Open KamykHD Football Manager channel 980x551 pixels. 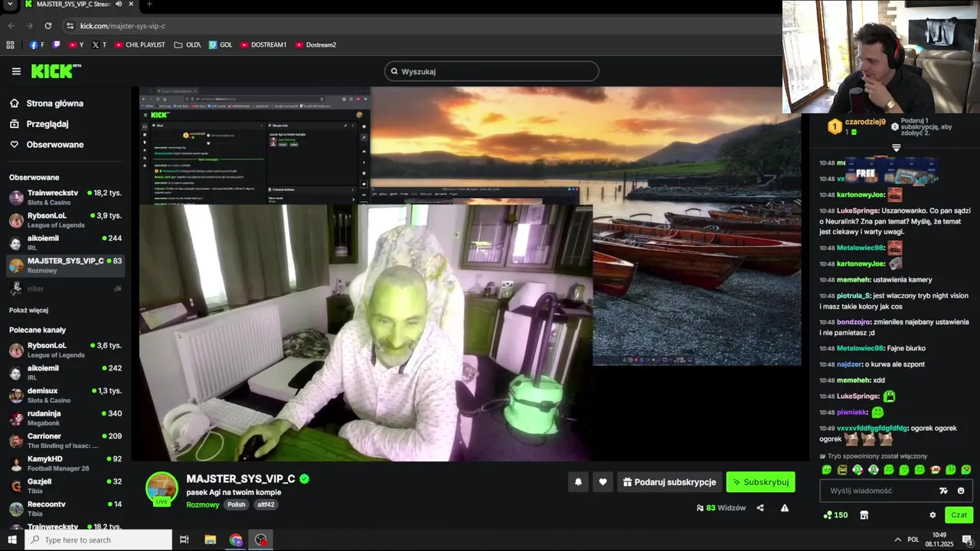(x=66, y=463)
